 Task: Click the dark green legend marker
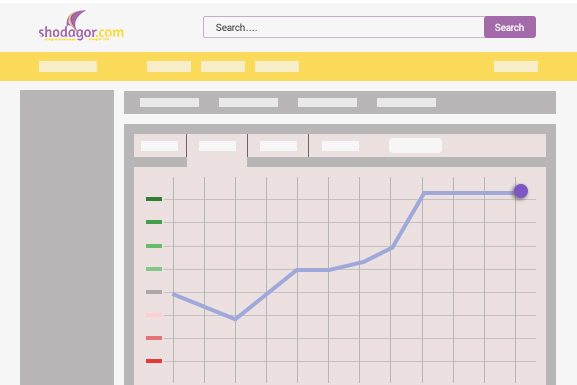[x=154, y=199]
